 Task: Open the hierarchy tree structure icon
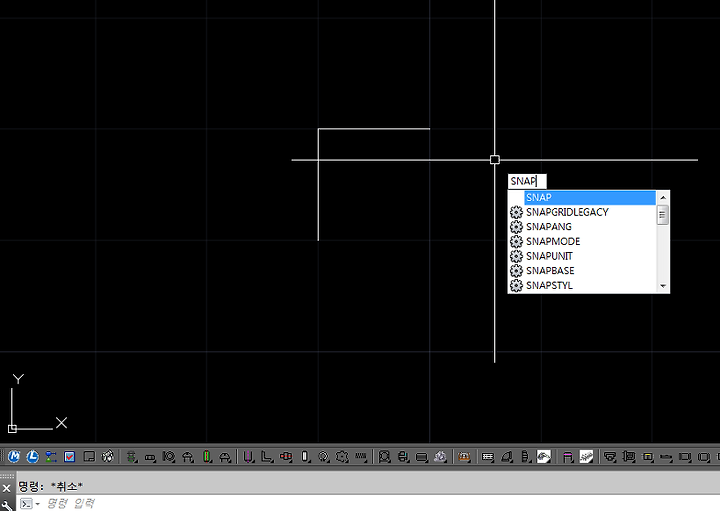(51, 456)
